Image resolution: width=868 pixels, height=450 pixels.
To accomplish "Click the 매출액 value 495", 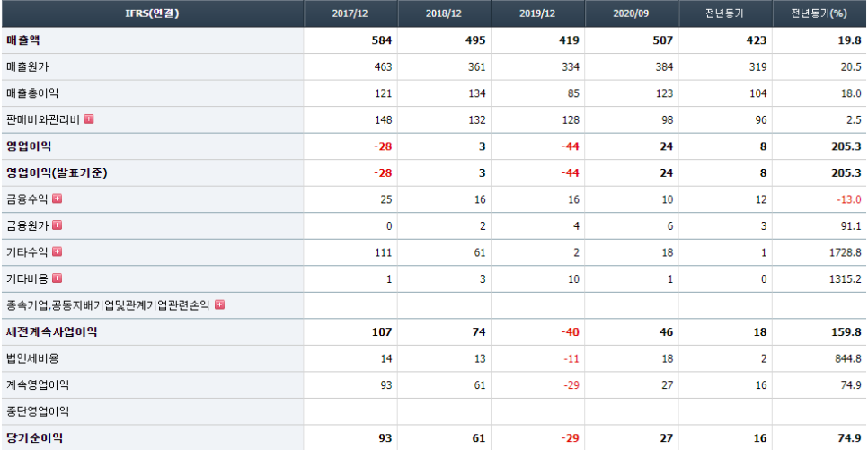I will pyautogui.click(x=475, y=40).
